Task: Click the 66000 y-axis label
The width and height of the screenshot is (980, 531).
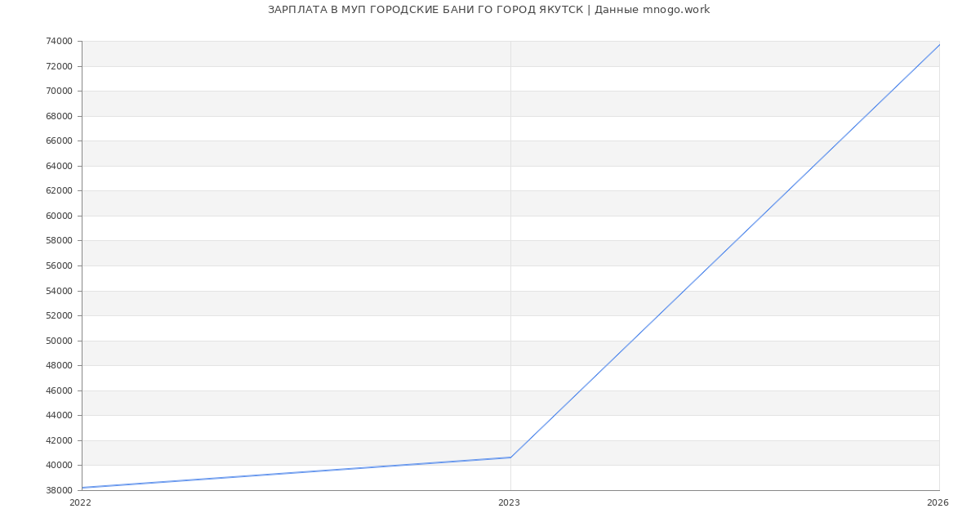Action: [60, 141]
